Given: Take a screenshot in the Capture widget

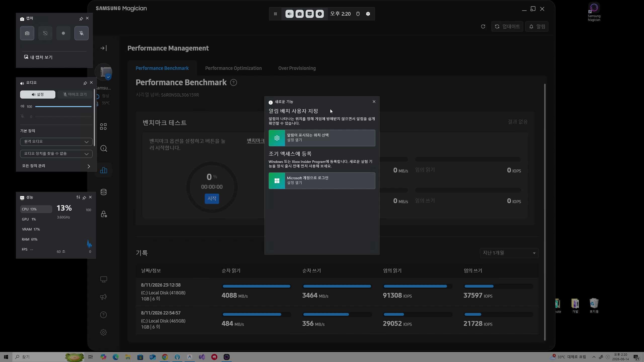Looking at the screenshot, I should point(27,33).
